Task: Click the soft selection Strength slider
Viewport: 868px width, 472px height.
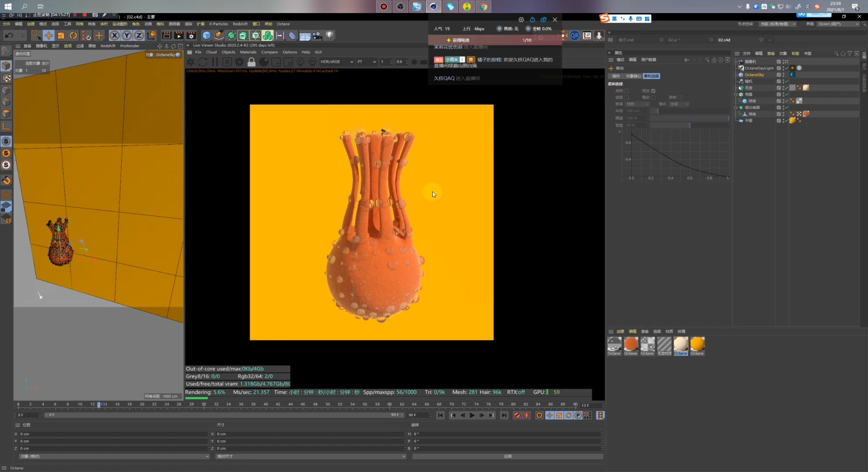Action: click(689, 118)
